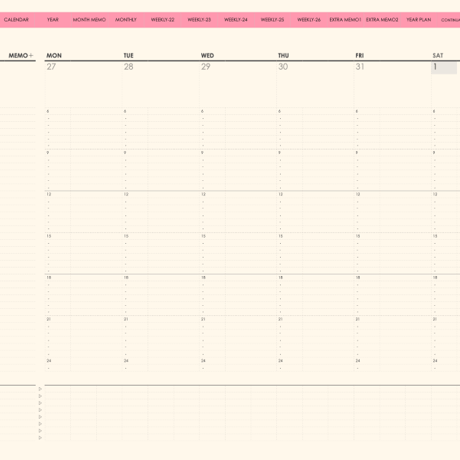Open the WEEKLY-25 tab
Screen dimensions: 460x460
tap(272, 20)
